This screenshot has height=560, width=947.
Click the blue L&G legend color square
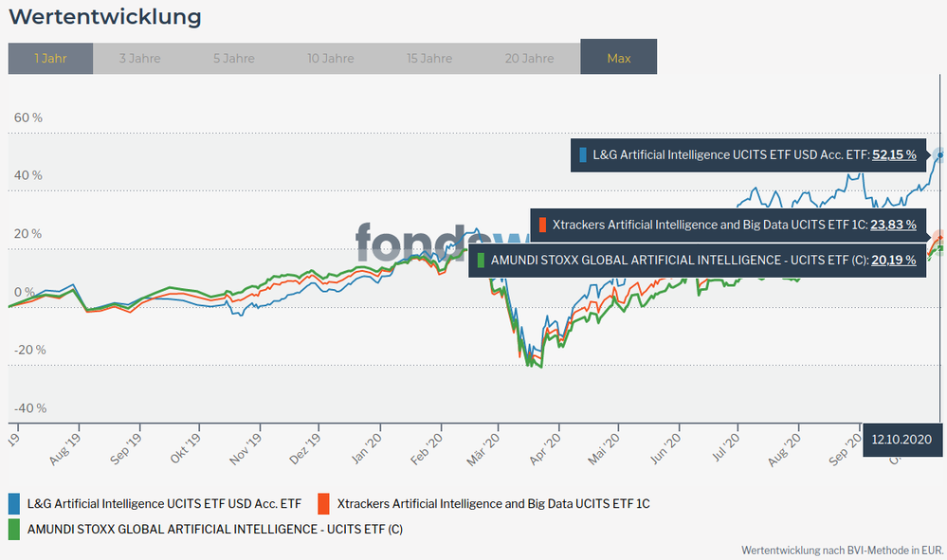point(14,502)
